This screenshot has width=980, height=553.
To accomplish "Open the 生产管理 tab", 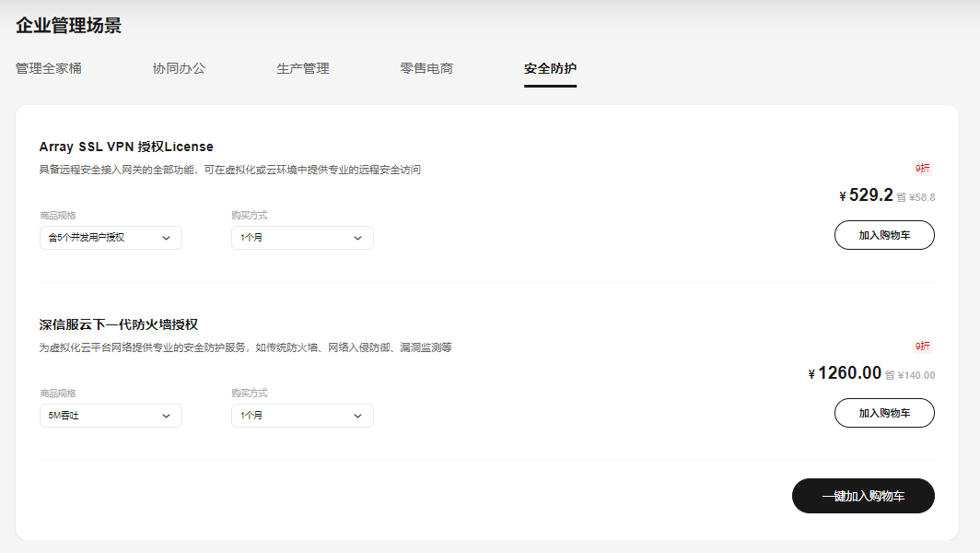I will tap(304, 67).
